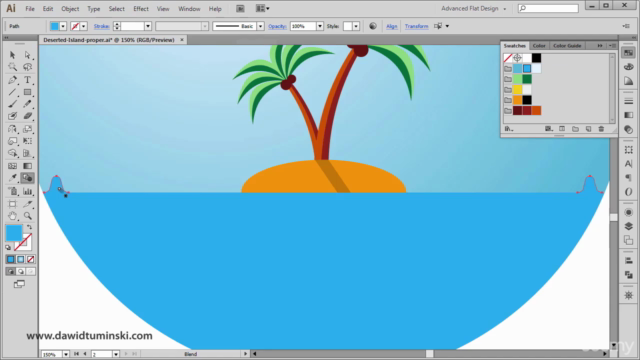
Task: Pick the Eraser tool
Action: click(x=27, y=116)
